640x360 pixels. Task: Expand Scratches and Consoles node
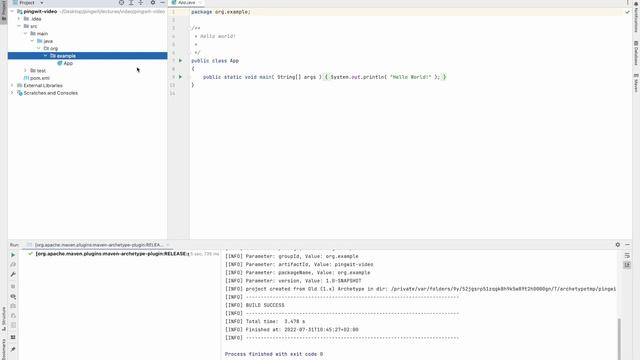tap(12, 93)
